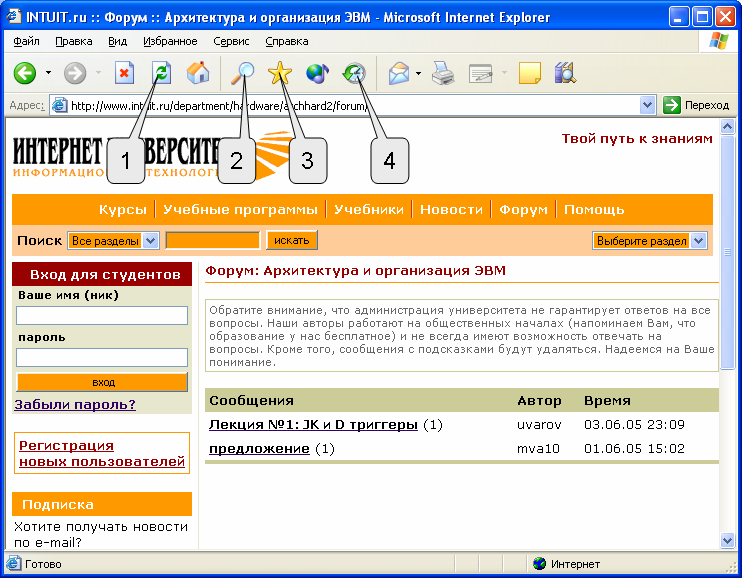Expand the Edit button dropdown arrow

pos(504,73)
